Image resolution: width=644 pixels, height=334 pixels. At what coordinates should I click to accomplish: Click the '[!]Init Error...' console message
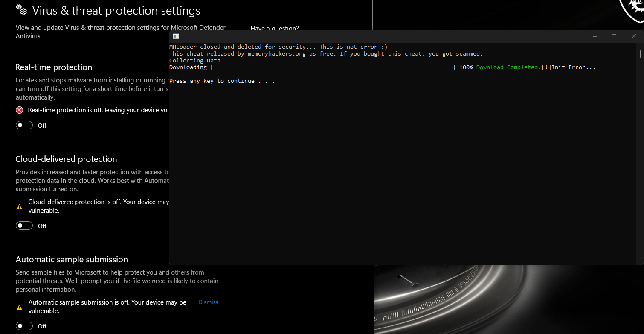pos(569,67)
